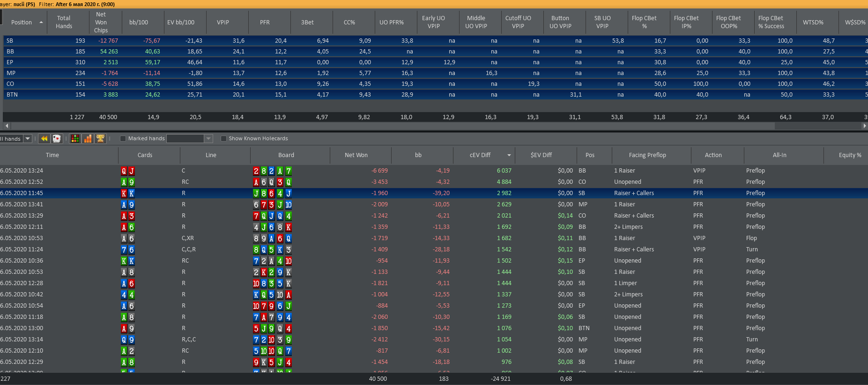Sort stats by Net Won Chips column
This screenshot has width=868, height=385.
pyautogui.click(x=101, y=22)
